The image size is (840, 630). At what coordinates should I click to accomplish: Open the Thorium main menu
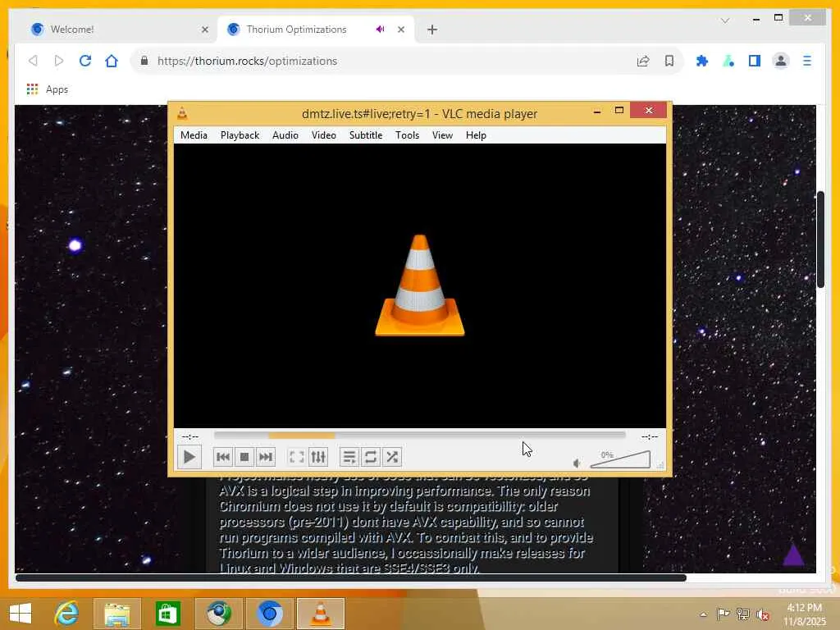click(x=807, y=61)
